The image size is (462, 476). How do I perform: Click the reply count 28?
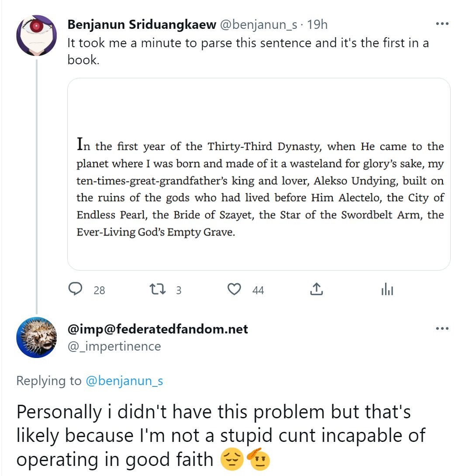coord(100,290)
